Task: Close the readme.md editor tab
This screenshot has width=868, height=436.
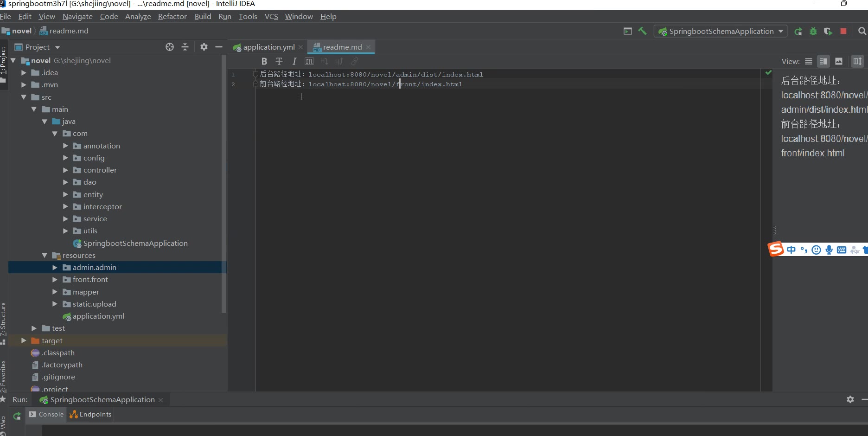Action: click(368, 47)
